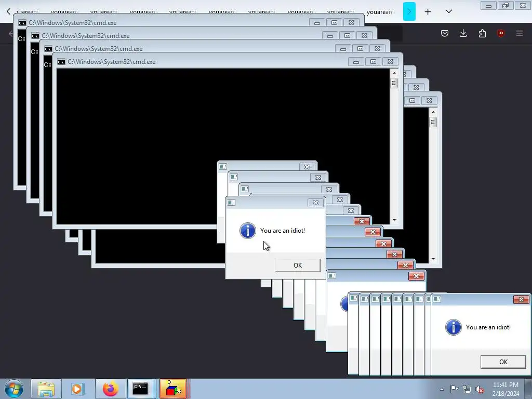Open the list all tabs chevron
Image resolution: width=532 pixels, height=399 pixels.
point(449,11)
